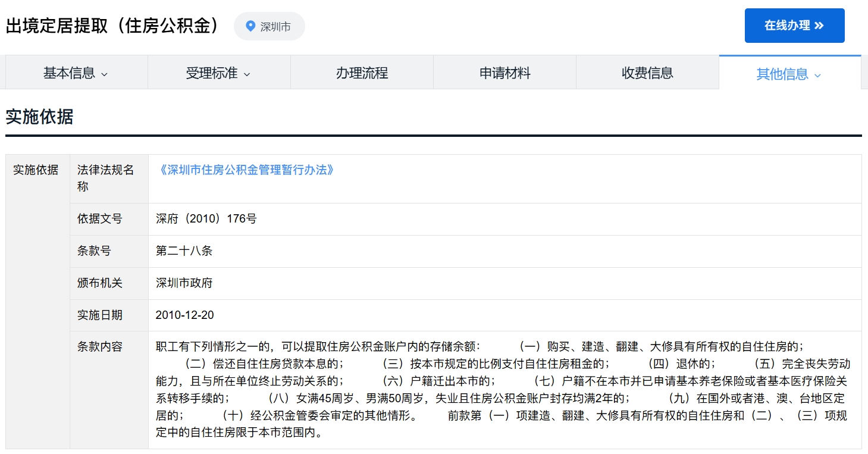Select the 条款号 cell showing 第二十八条
868x454 pixels.
point(184,251)
